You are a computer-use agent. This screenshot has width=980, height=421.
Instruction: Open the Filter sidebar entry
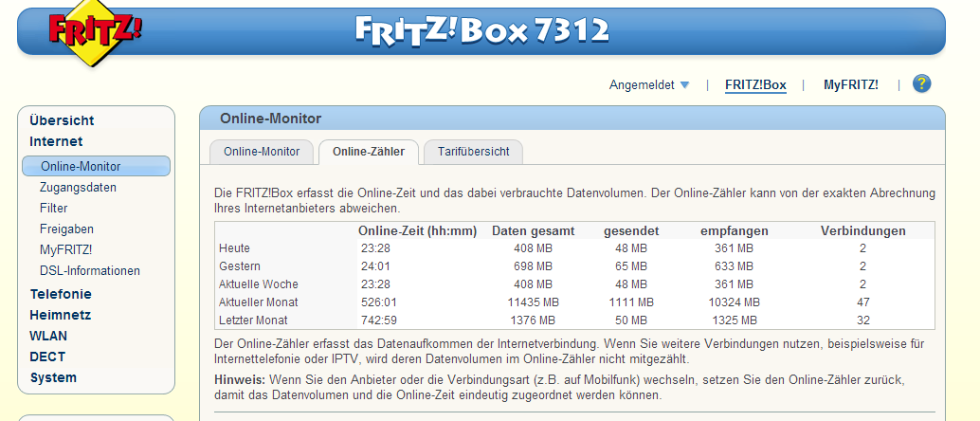pos(54,209)
